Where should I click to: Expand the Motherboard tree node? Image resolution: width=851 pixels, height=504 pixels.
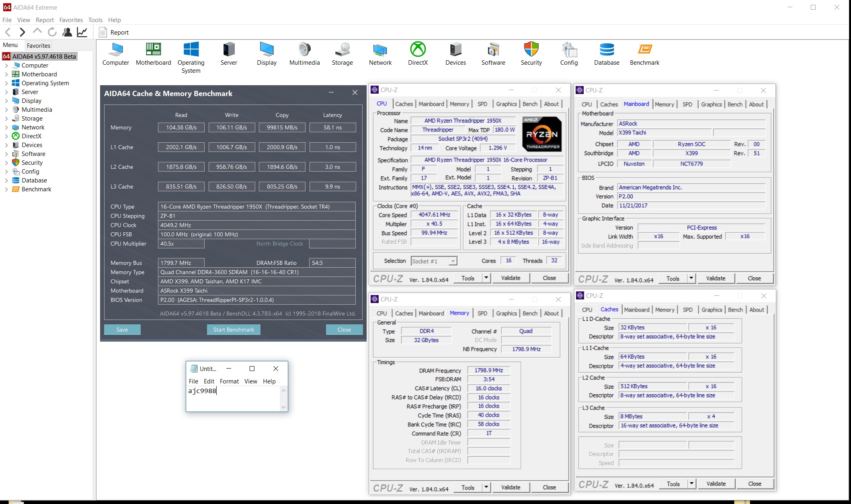(6, 74)
